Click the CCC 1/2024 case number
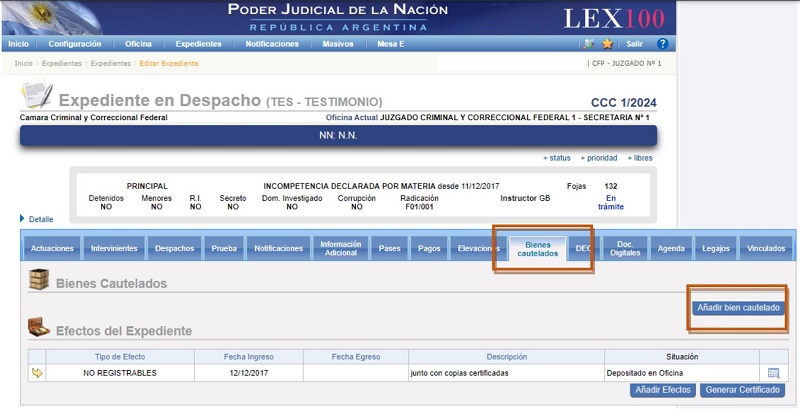800x415 pixels. [623, 103]
